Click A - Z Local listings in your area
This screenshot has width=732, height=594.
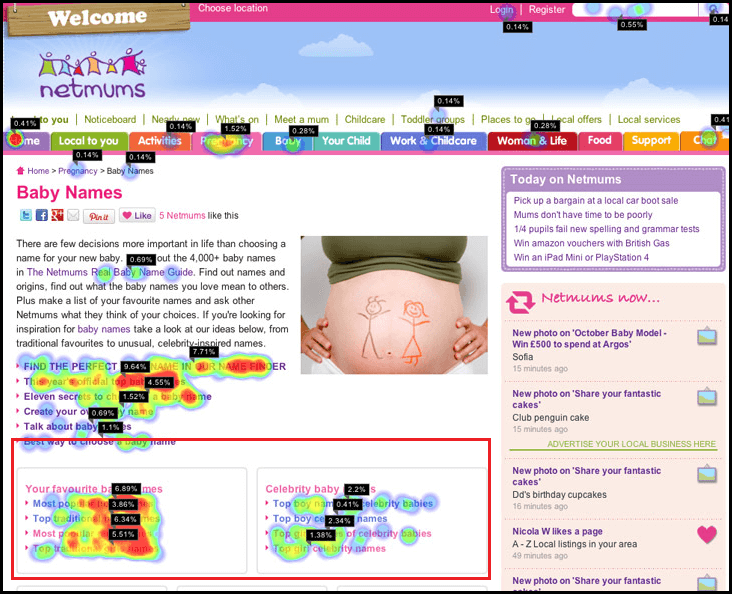point(574,544)
